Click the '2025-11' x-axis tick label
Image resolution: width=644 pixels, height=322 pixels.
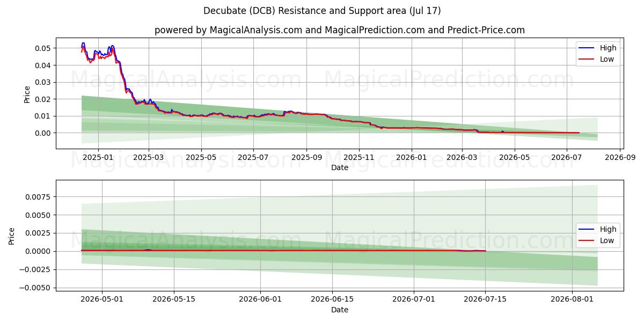(x=359, y=157)
